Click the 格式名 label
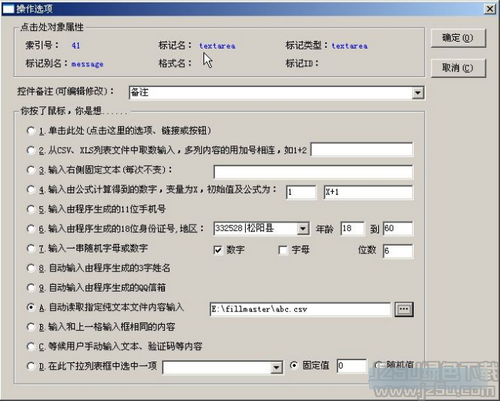The height and width of the screenshot is (401, 500). click(175, 63)
